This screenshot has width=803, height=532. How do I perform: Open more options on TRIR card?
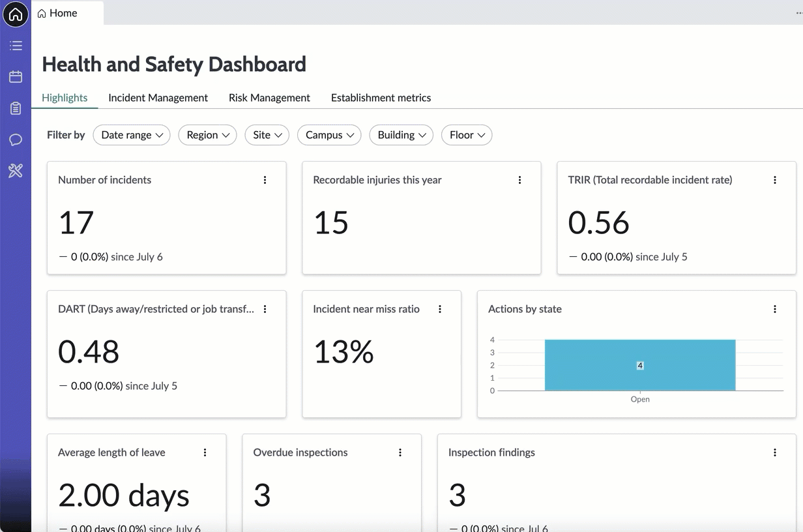point(774,180)
